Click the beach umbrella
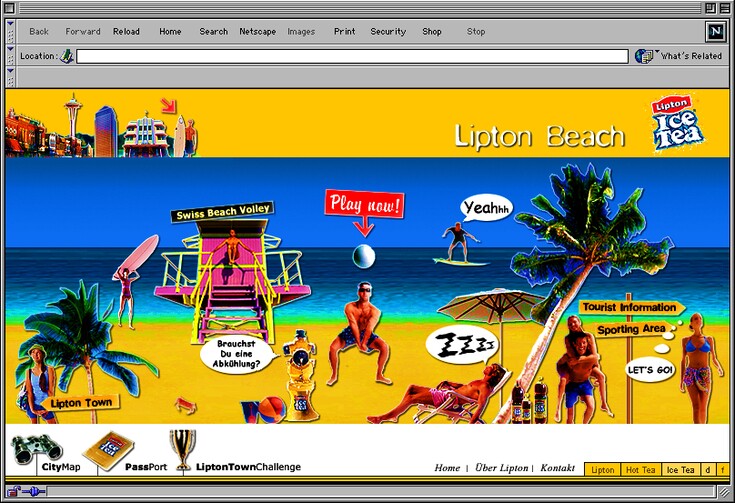Image resolution: width=735 pixels, height=503 pixels. (x=492, y=306)
